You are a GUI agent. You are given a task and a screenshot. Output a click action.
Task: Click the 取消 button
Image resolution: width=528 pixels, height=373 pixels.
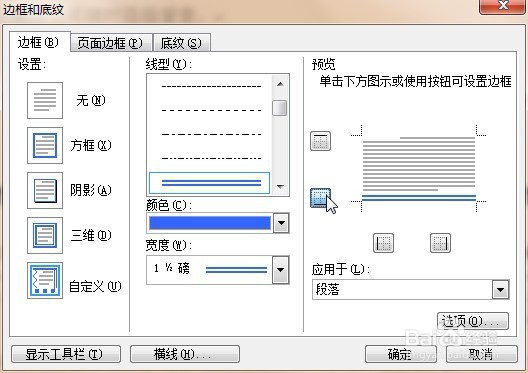pos(482,354)
